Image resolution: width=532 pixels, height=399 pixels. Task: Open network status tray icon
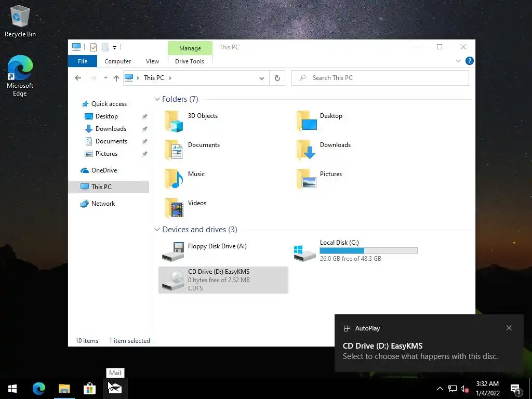(453, 389)
